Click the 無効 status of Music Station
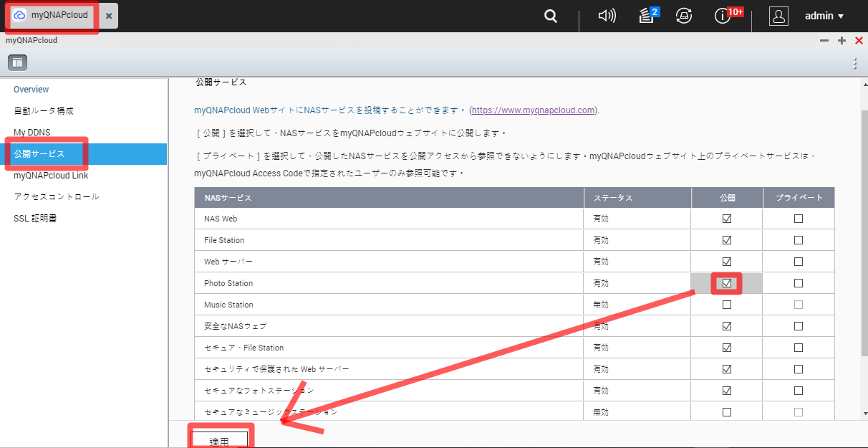The image size is (868, 448). [x=600, y=305]
